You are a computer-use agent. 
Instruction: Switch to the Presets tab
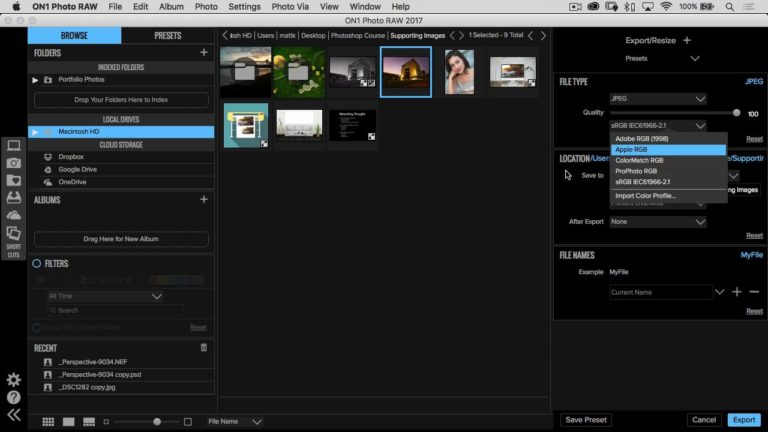[168, 36]
